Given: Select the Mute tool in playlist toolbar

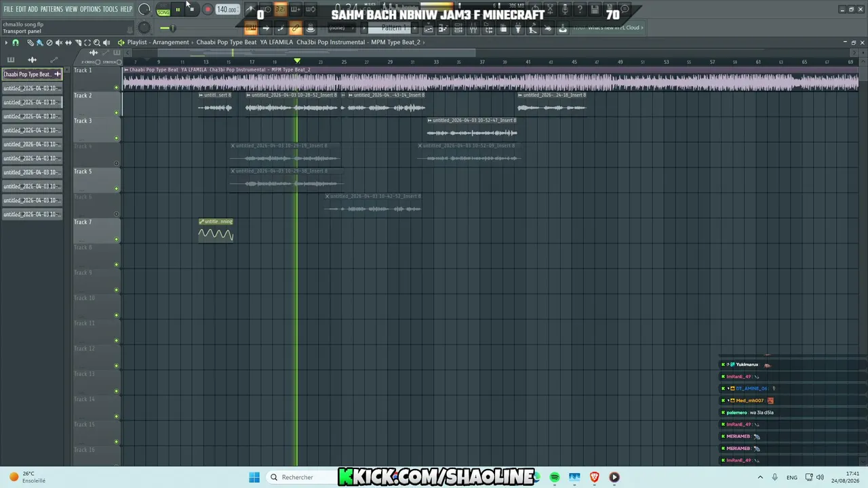Looking at the screenshot, I should point(59,43).
